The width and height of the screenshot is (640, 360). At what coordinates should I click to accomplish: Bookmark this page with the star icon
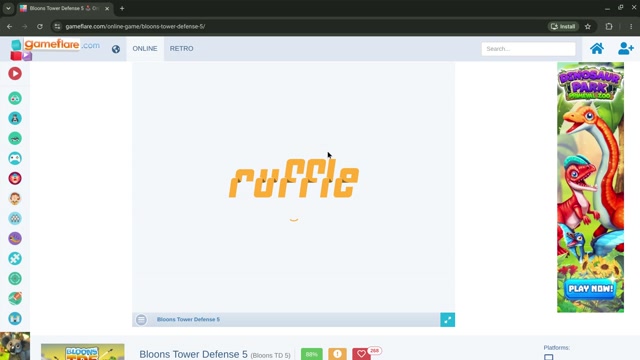[588, 27]
